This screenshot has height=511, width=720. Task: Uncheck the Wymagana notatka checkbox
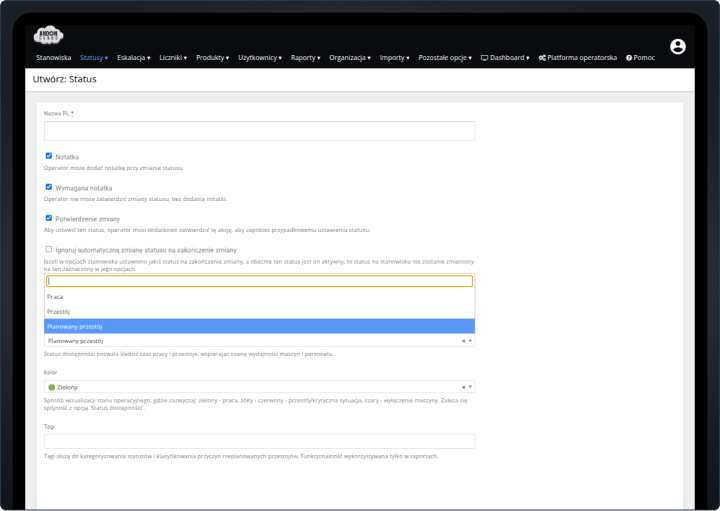pyautogui.click(x=49, y=187)
